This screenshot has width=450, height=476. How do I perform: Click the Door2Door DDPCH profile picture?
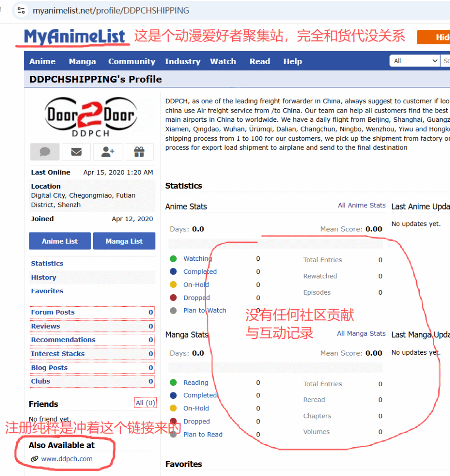click(x=91, y=117)
